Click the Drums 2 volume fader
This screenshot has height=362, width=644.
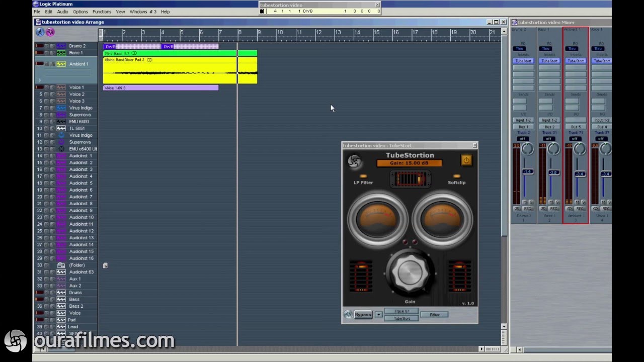[x=527, y=172]
